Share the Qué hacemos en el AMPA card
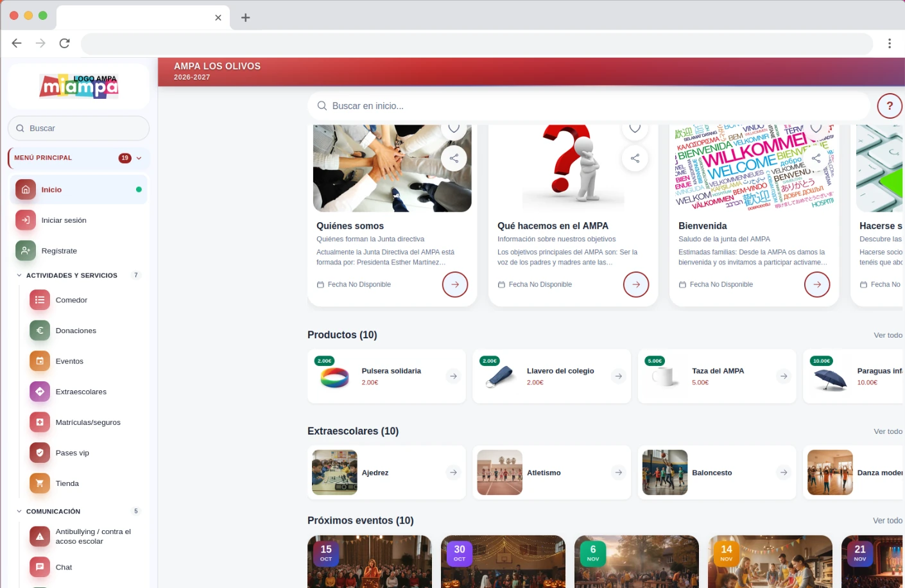Screen dimensions: 905x588 coord(635,159)
